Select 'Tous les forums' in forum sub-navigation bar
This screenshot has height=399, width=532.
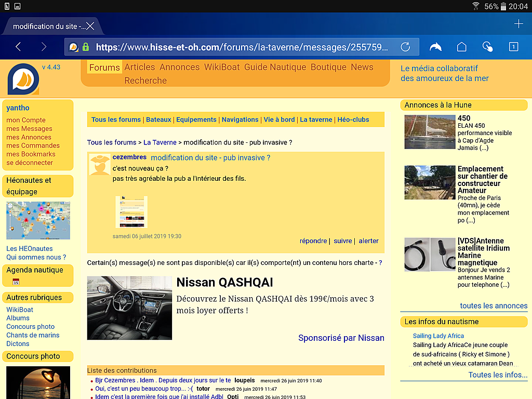[x=116, y=119]
